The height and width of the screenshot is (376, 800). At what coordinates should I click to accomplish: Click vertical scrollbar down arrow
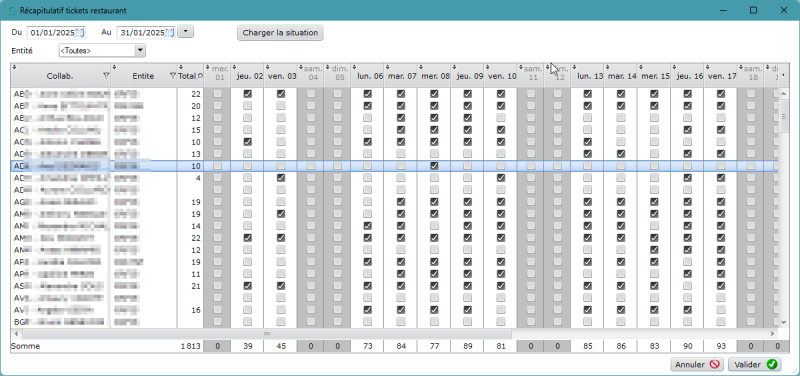[784, 322]
